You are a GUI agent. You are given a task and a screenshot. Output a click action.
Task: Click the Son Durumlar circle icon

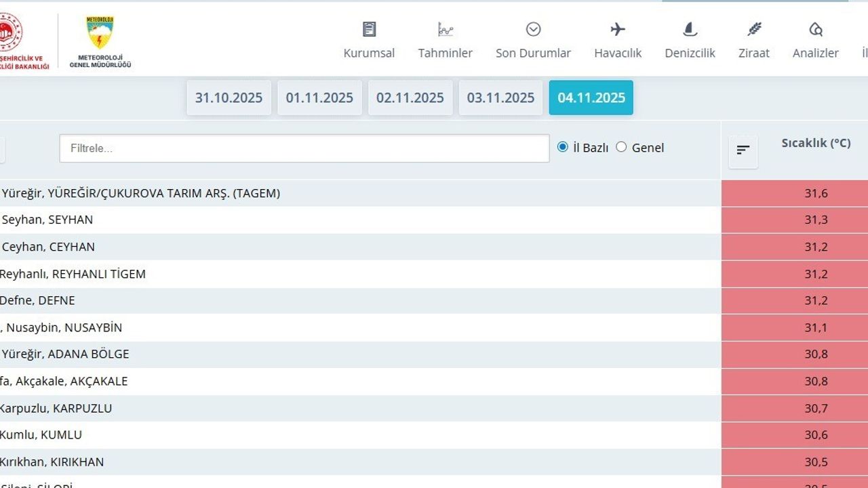coord(533,29)
